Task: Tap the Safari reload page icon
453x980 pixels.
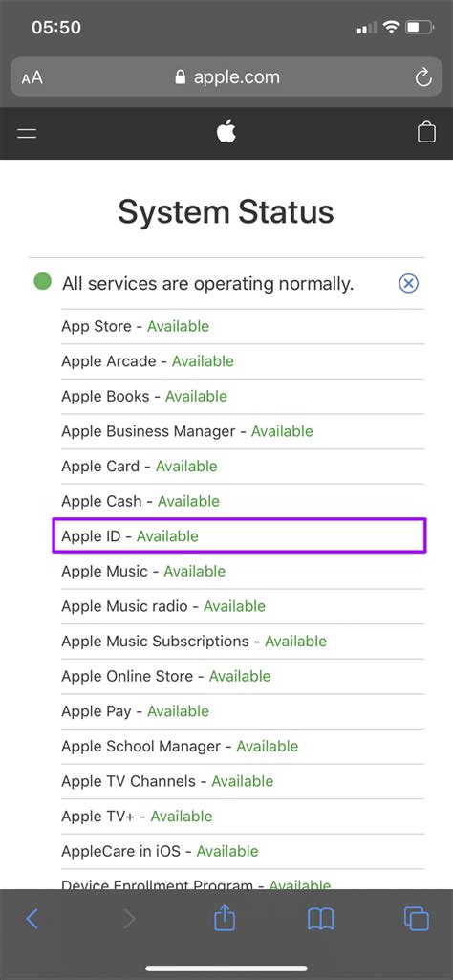Action: (423, 77)
